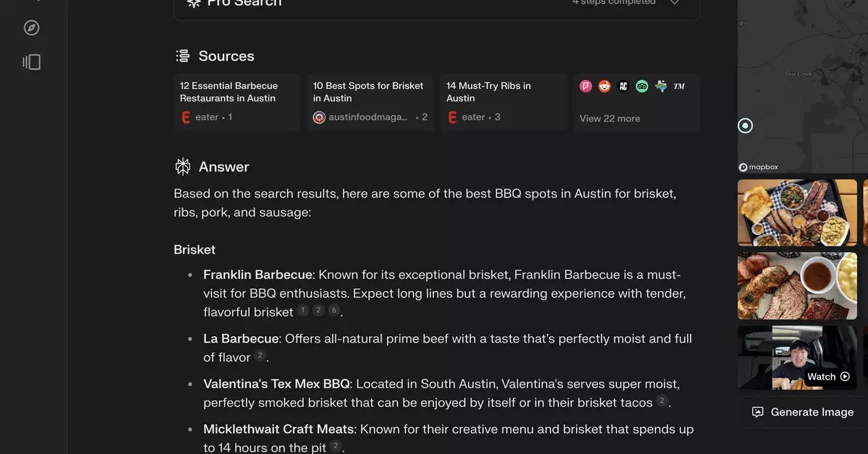Open the Library icon in the sidebar
Viewport: 868px width, 454px height.
[x=31, y=61]
